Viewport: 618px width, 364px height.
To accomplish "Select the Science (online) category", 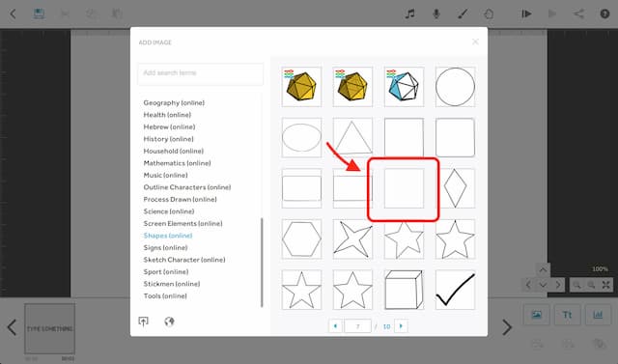I will [169, 211].
